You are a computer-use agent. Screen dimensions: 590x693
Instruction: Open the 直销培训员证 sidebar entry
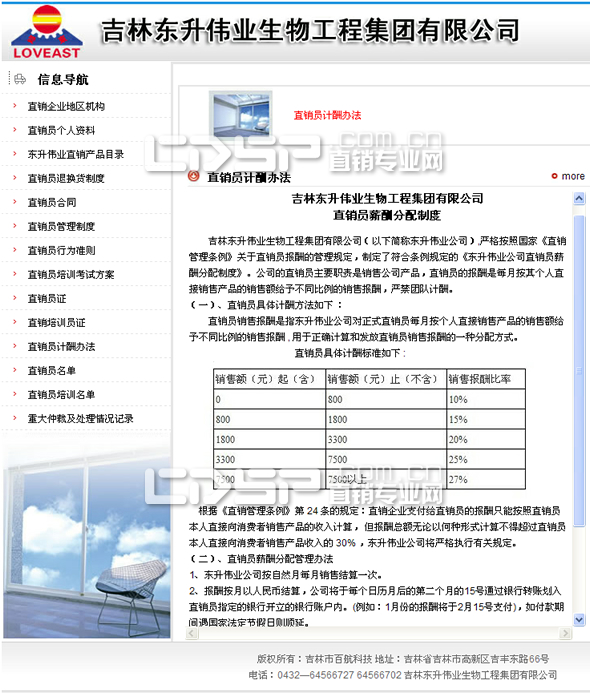[57, 323]
